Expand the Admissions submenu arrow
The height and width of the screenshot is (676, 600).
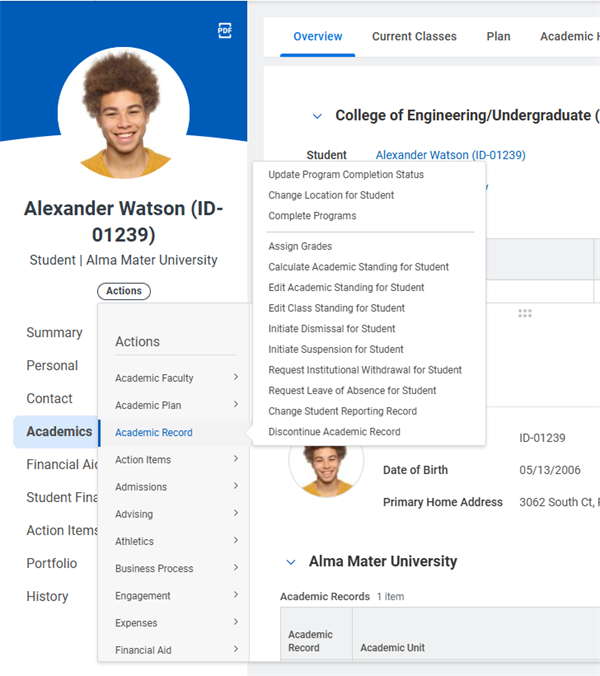pos(236,485)
